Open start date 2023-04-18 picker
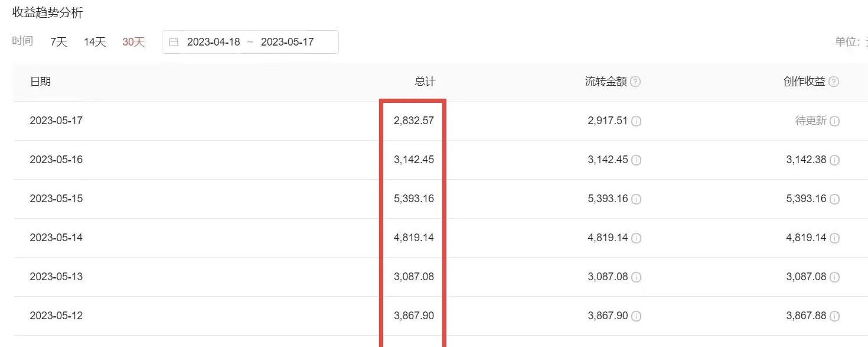 point(214,42)
